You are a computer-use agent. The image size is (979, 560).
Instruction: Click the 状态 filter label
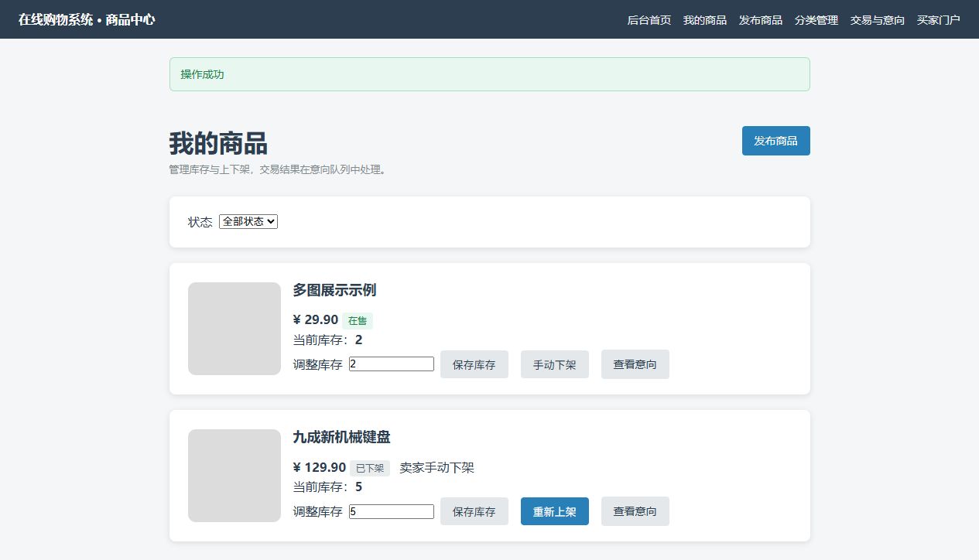pyautogui.click(x=200, y=222)
